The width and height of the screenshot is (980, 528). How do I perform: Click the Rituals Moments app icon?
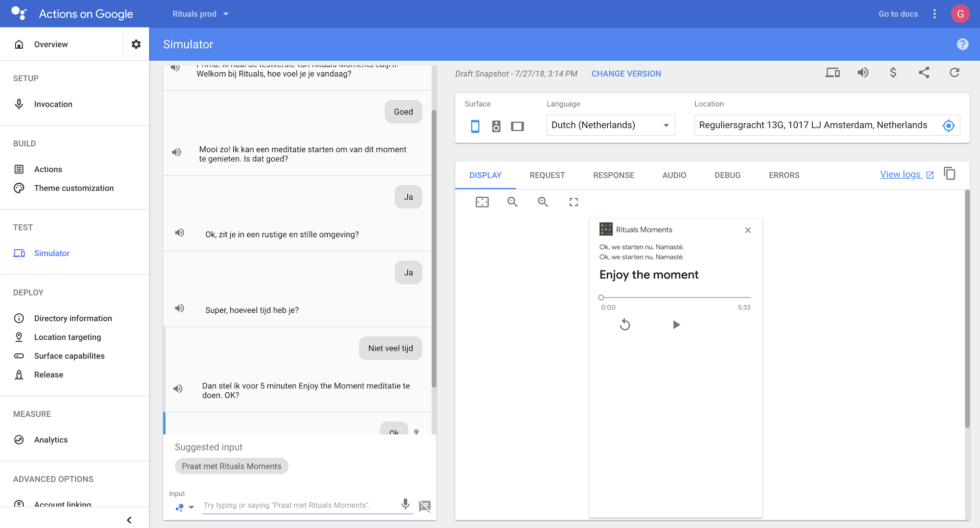606,229
